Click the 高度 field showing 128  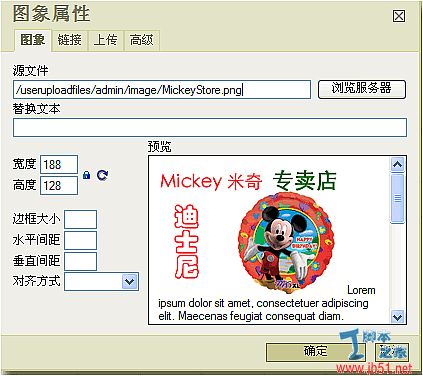[59, 185]
